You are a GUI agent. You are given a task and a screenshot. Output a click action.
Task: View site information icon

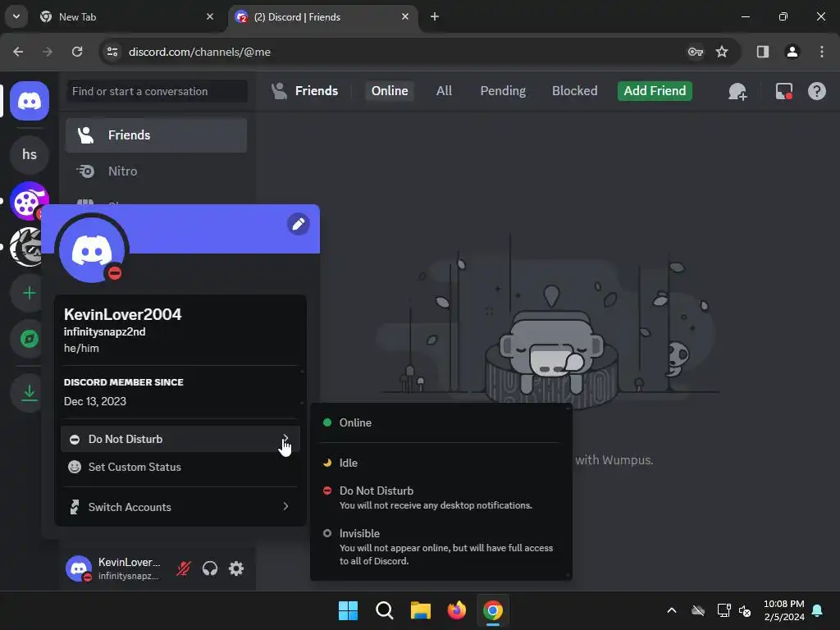point(112,52)
